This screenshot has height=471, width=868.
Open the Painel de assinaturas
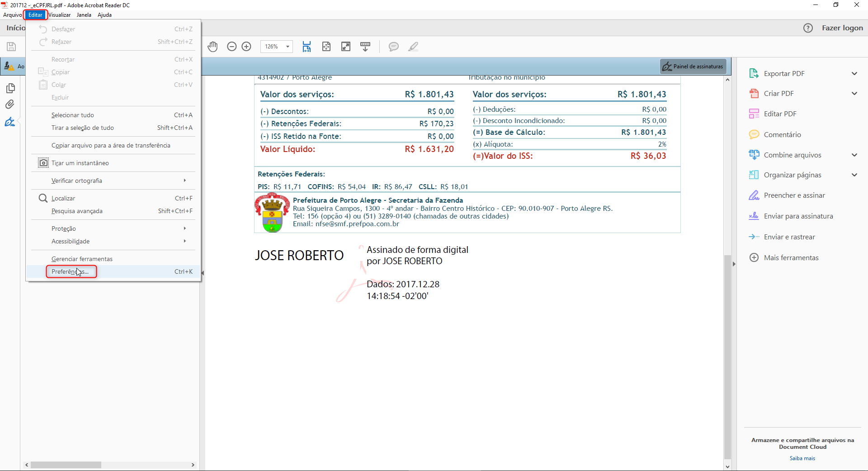coord(693,67)
